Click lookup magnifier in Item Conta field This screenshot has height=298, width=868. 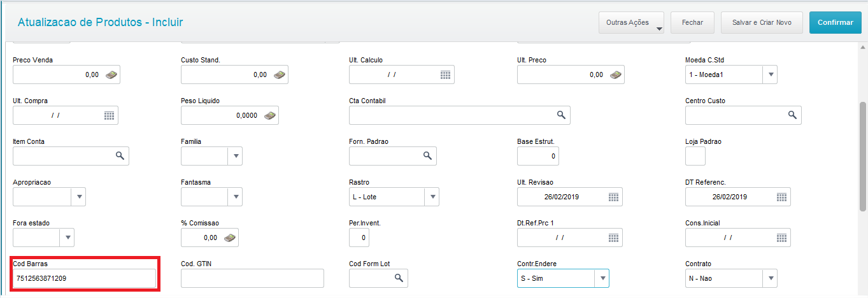pyautogui.click(x=120, y=156)
